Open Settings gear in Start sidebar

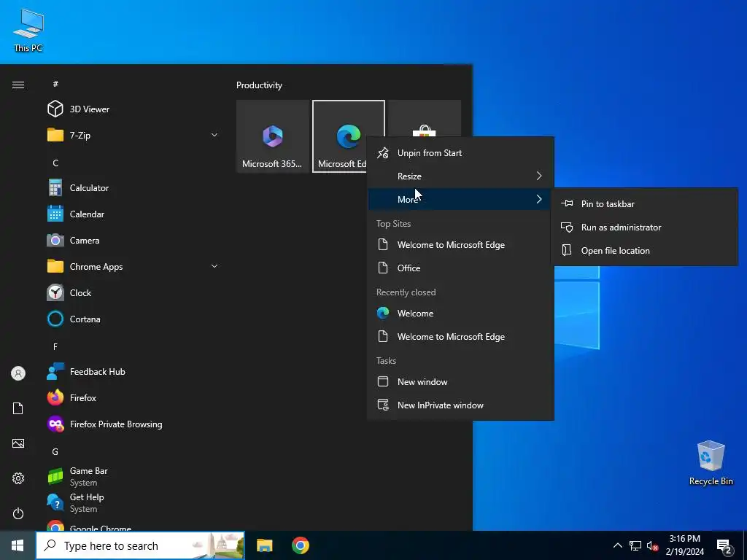pos(18,478)
